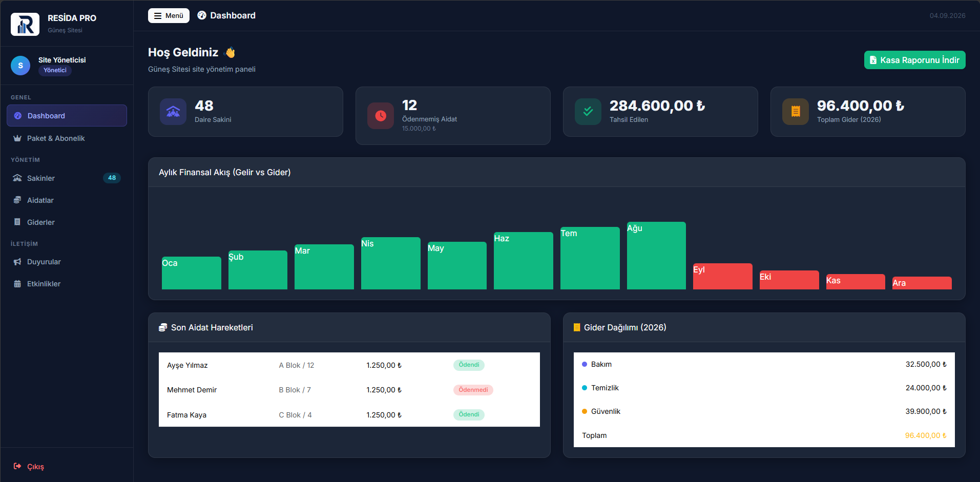The width and height of the screenshot is (980, 482).
Task: Click the Ödenmedi status badge for Mehmet Demir
Action: (473, 390)
